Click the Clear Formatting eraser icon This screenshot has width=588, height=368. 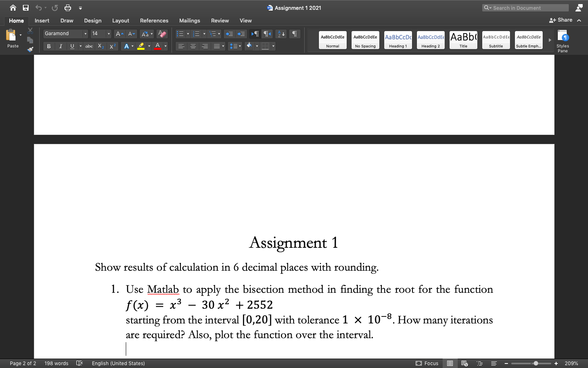[x=162, y=34]
